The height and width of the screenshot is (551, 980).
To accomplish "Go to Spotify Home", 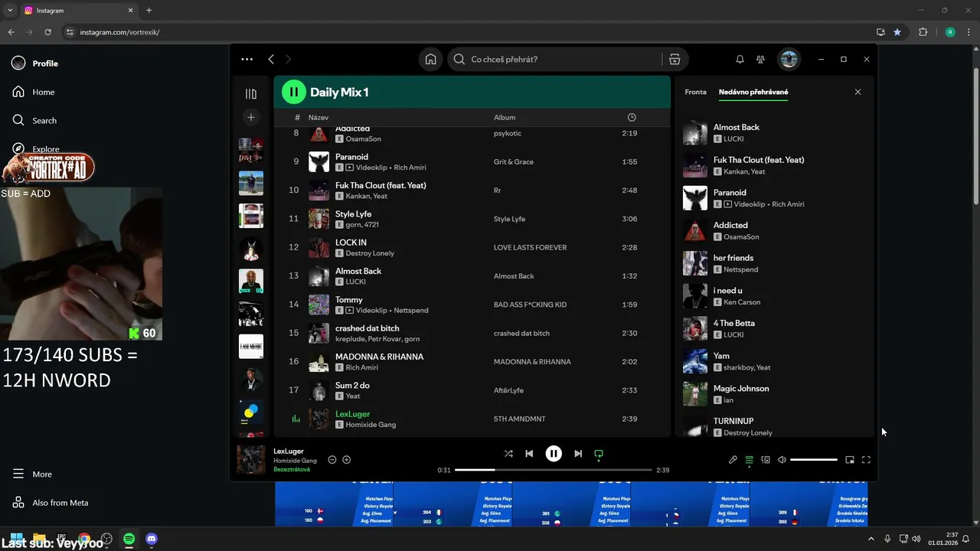I will point(431,59).
